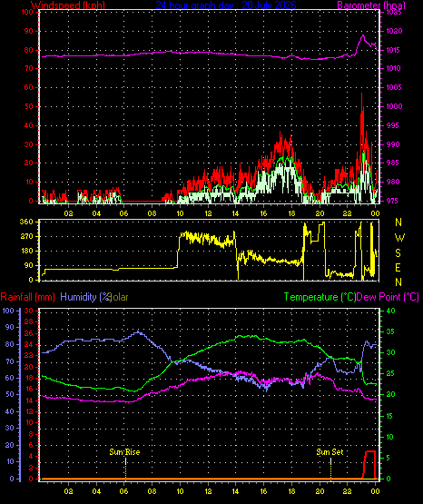Screen dimensions: 423x504
Task: Click the 360 wind direction axis value
Action: pyautogui.click(x=26, y=222)
